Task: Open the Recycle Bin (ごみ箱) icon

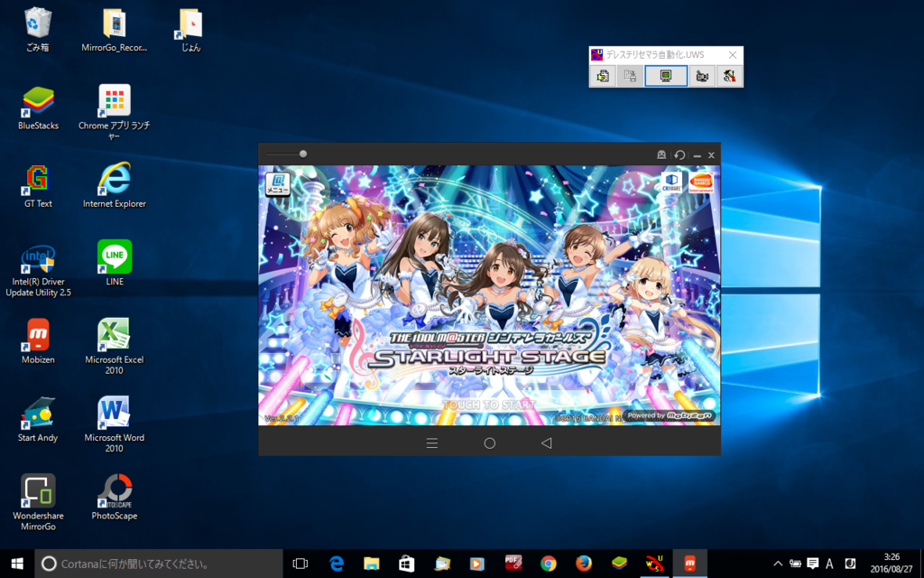Action: (x=38, y=30)
